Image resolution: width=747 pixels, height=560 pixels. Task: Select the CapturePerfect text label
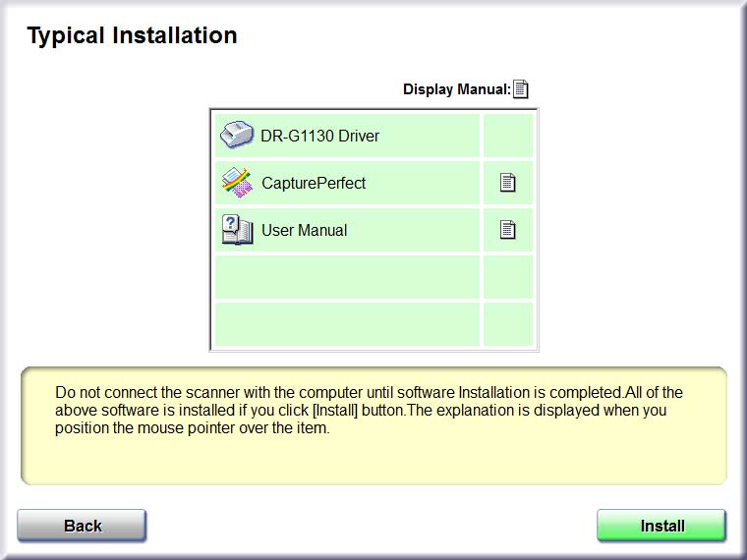click(x=314, y=183)
